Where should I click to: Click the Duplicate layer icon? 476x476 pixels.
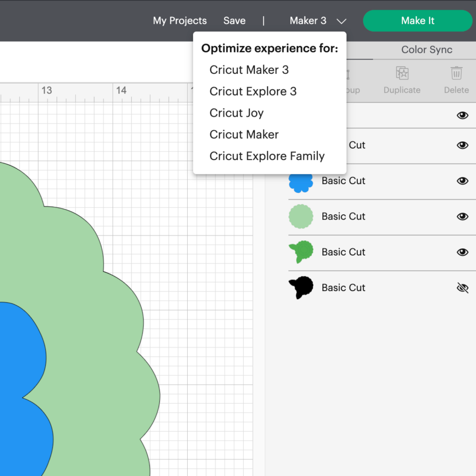402,73
